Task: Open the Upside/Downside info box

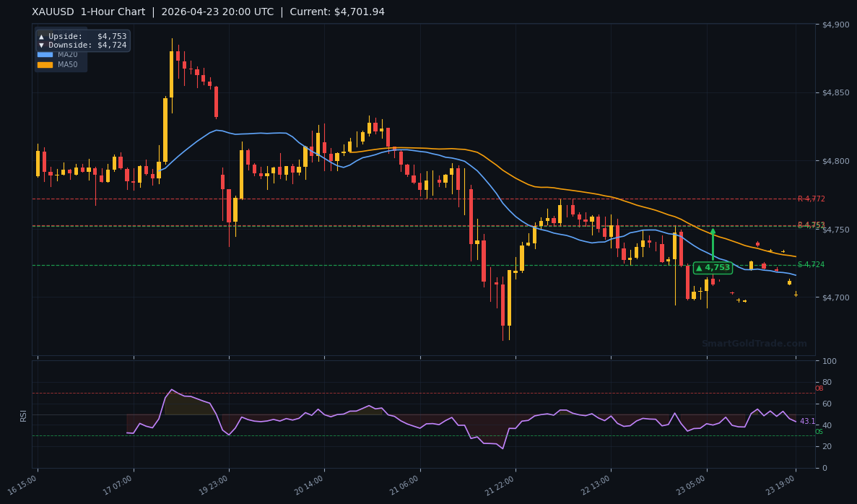Action: [x=82, y=40]
